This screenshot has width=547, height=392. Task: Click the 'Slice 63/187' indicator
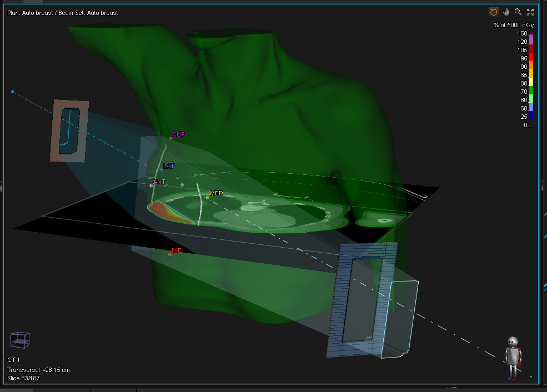[23, 378]
